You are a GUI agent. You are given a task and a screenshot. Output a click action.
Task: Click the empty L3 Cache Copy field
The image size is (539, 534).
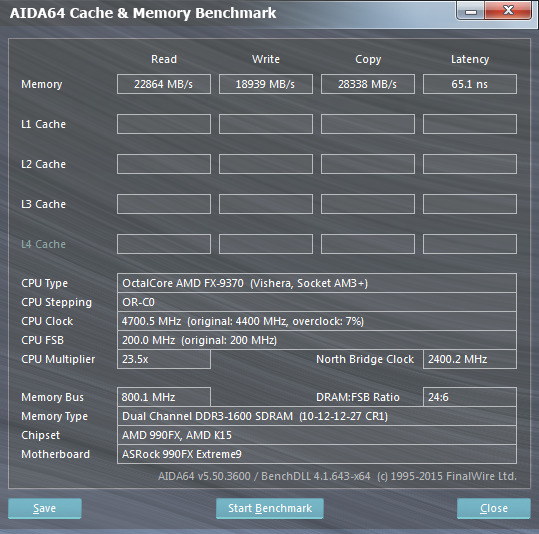368,204
